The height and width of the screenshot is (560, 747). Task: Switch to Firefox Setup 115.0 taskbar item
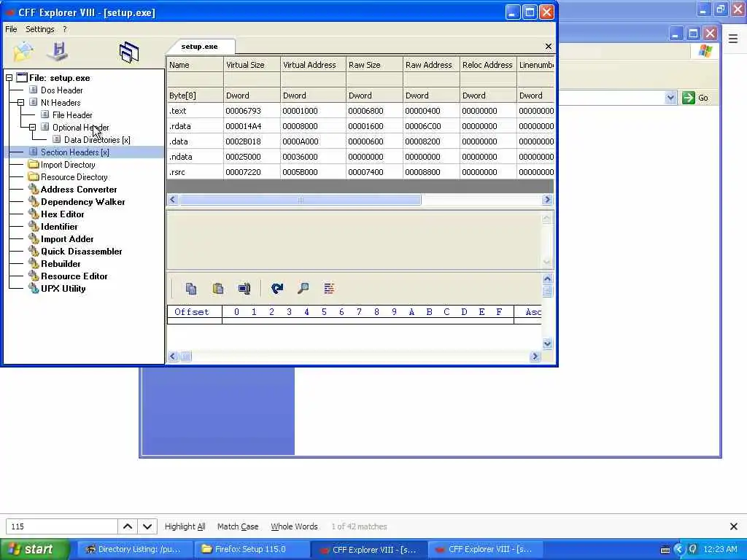tap(251, 550)
